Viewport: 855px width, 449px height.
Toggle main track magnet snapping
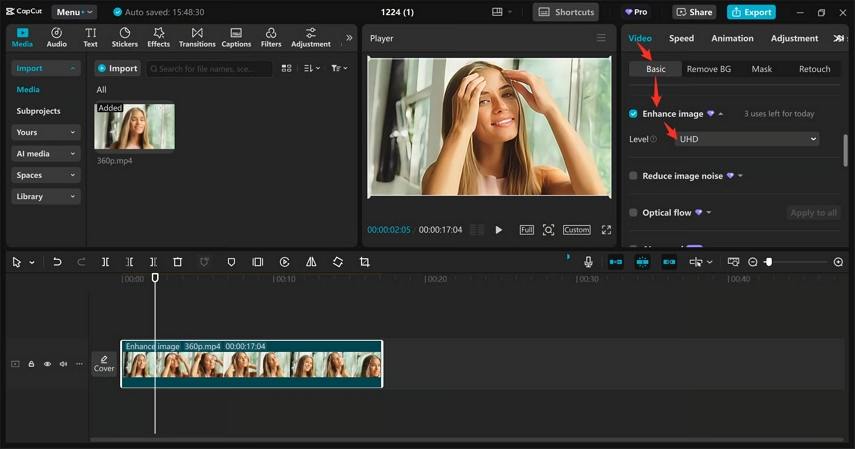point(616,262)
